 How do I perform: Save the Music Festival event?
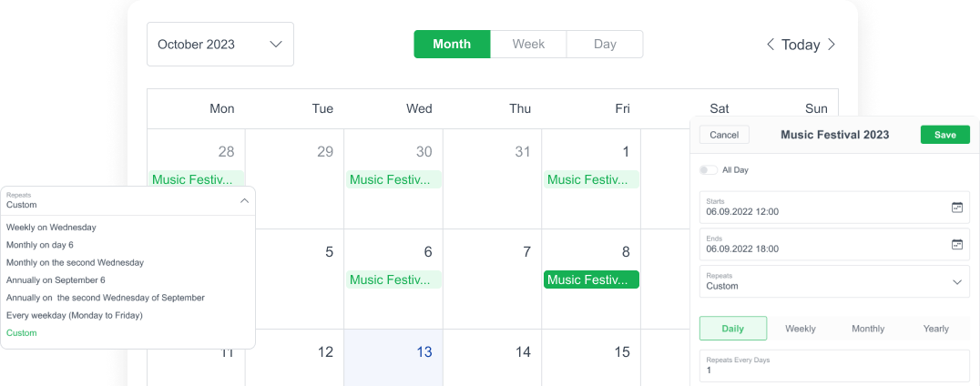tap(944, 135)
